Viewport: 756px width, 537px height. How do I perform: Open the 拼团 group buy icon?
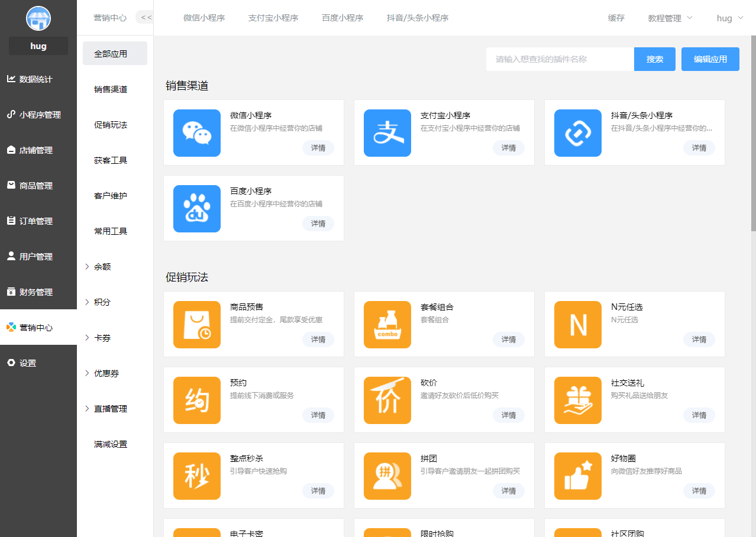click(x=387, y=476)
